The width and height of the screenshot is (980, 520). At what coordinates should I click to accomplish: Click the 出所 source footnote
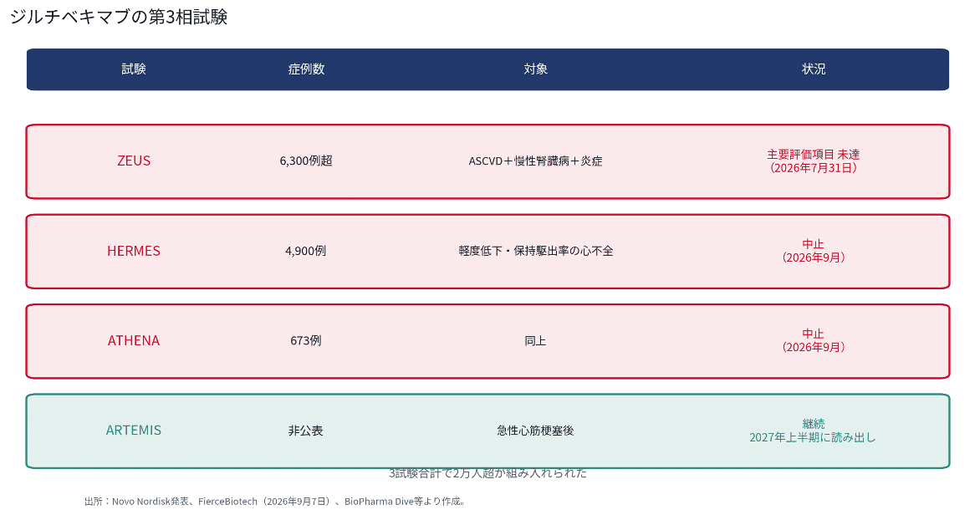click(275, 502)
